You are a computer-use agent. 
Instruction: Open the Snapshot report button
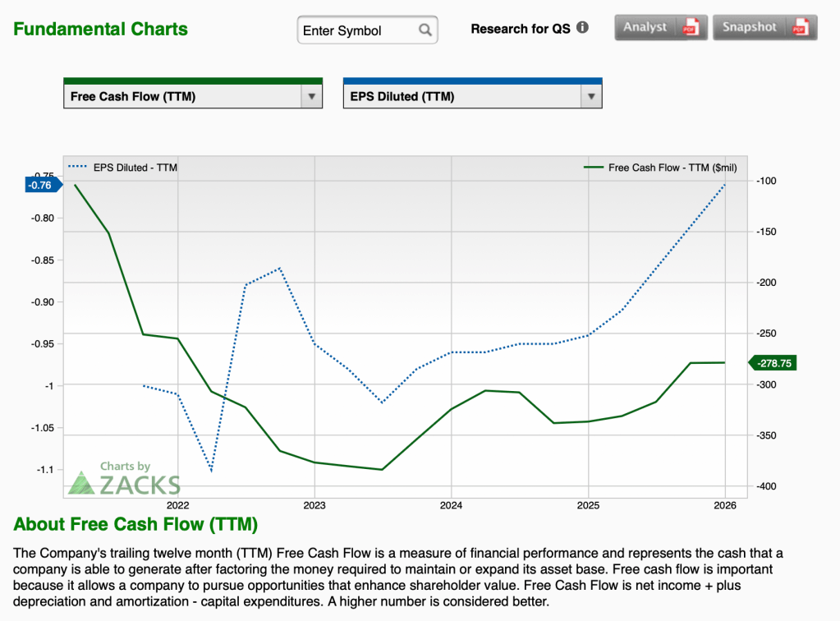750,27
